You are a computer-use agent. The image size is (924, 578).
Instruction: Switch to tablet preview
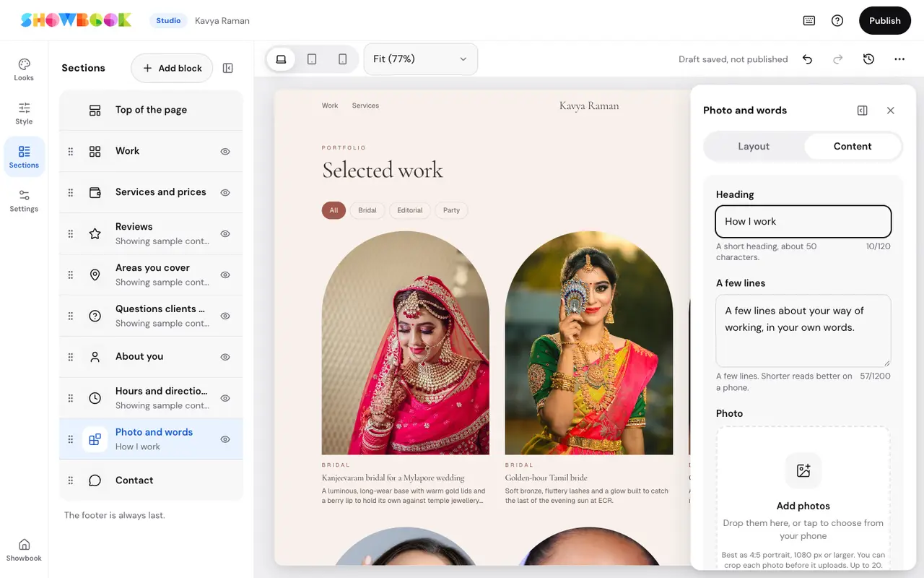312,59
